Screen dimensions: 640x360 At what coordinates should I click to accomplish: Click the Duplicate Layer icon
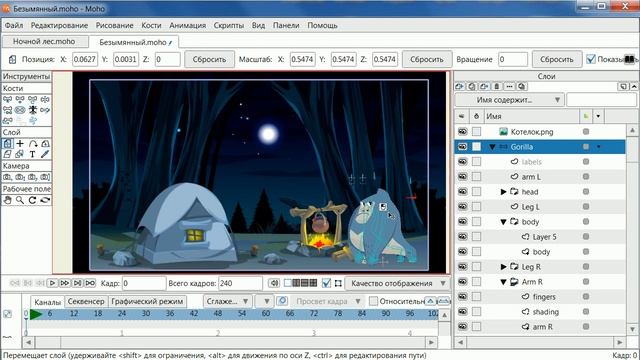click(x=472, y=87)
